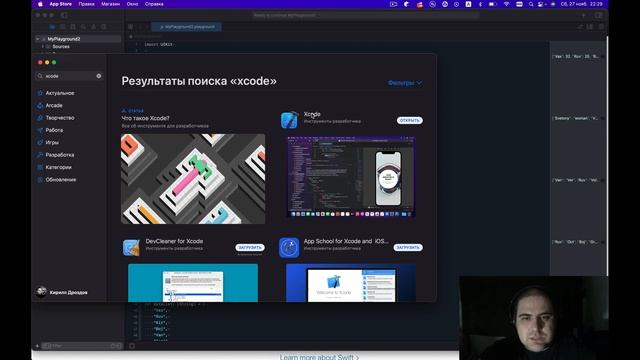
Task: Expand Sources folder in Xcode navigator
Action: coord(43,47)
